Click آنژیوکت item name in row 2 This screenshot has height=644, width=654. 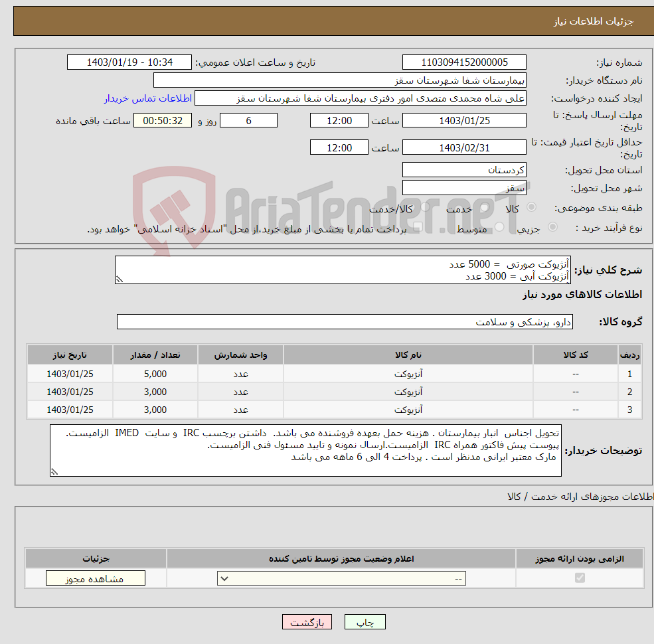(x=408, y=392)
